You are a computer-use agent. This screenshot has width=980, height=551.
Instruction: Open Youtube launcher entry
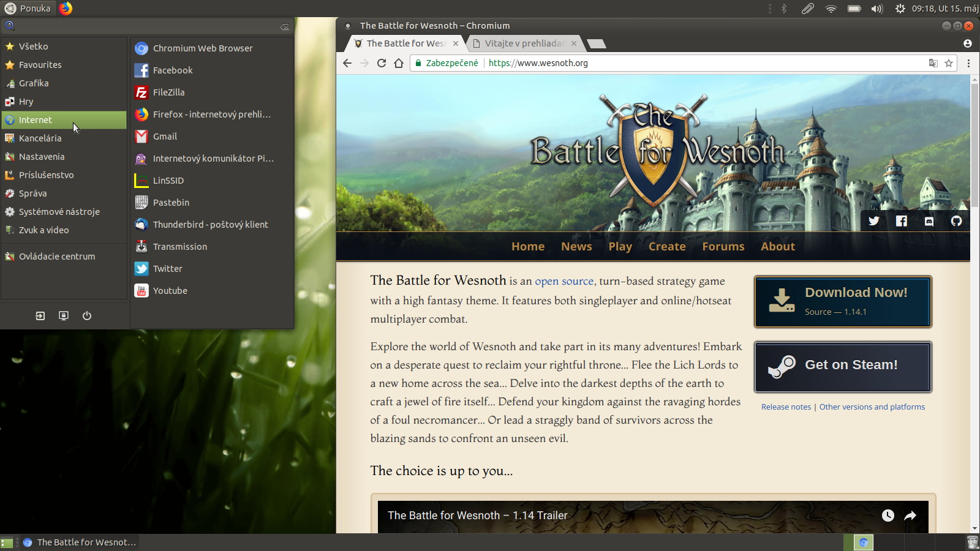coord(211,291)
